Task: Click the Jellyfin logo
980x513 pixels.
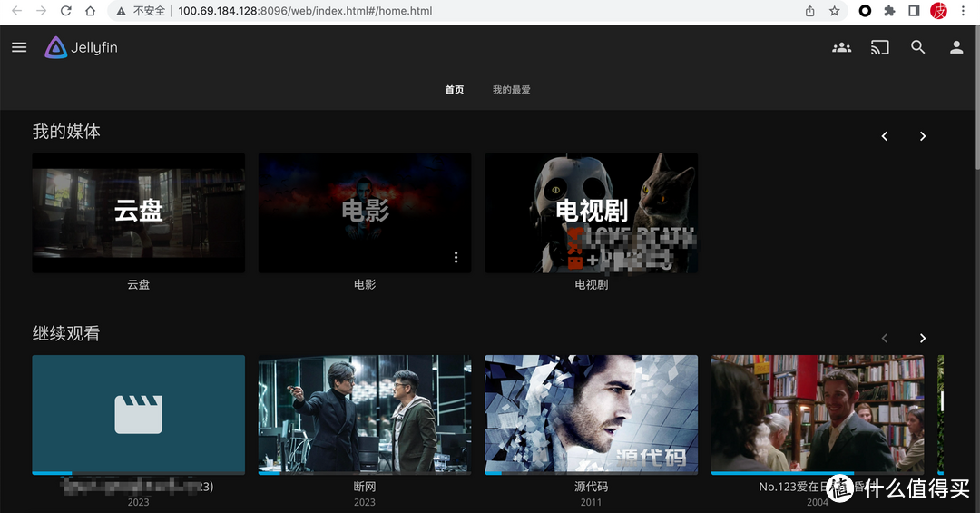Action: tap(82, 47)
